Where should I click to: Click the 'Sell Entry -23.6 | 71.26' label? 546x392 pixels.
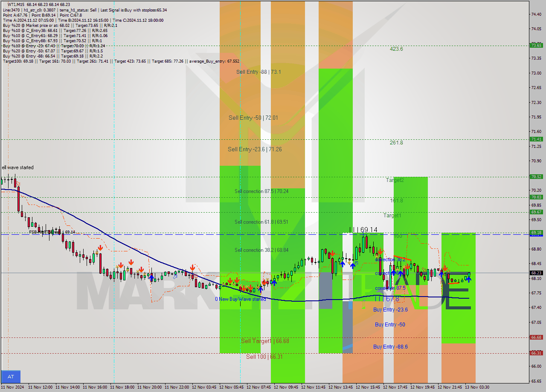coord(255,149)
